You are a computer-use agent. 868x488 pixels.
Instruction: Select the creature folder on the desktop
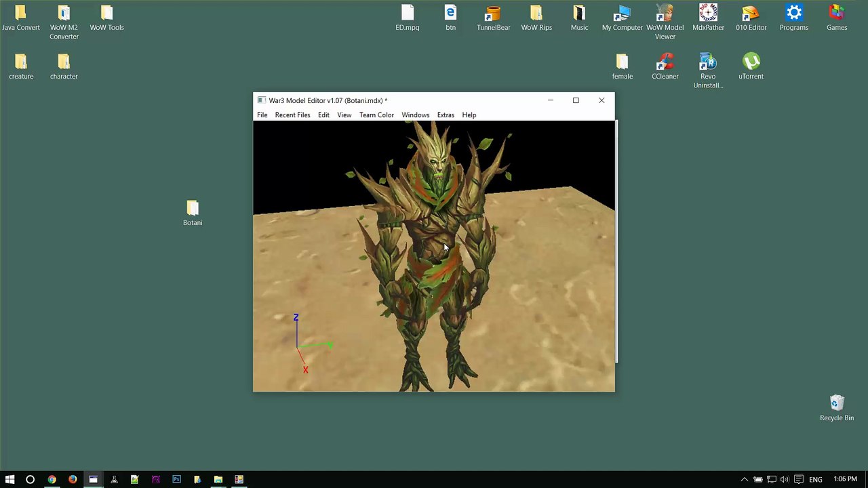pyautogui.click(x=21, y=67)
